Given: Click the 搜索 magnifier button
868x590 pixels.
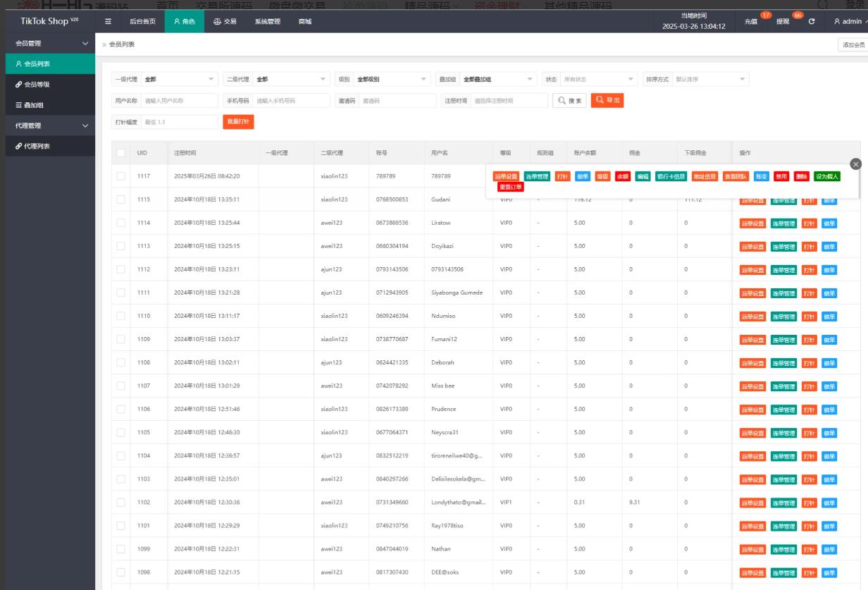Looking at the screenshot, I should (570, 101).
